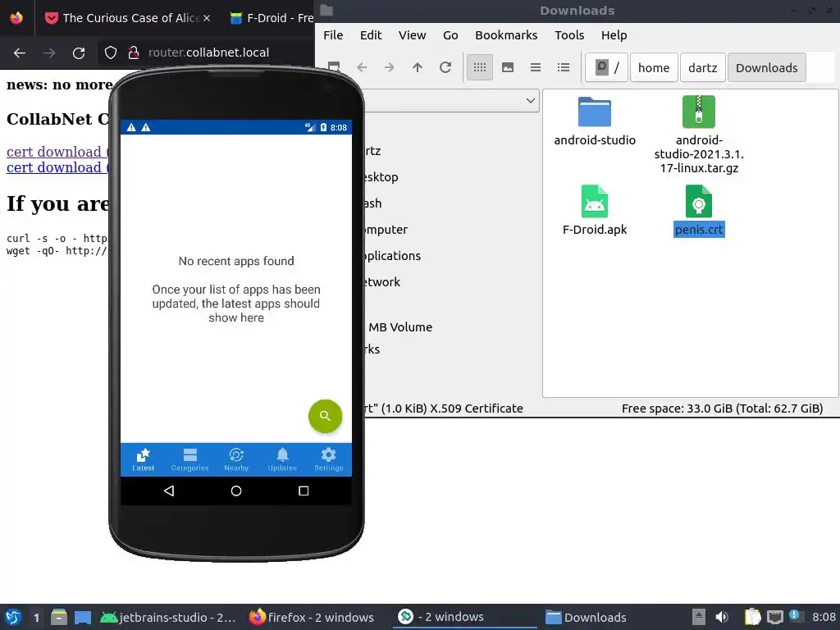Click the show desktop taskbar icon
840x630 pixels.
83,617
